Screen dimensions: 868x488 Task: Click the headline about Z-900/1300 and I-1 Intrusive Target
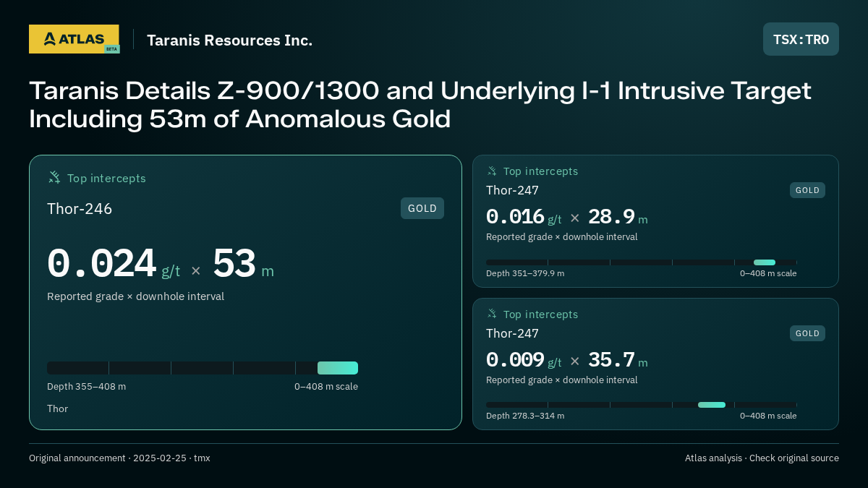[420, 105]
